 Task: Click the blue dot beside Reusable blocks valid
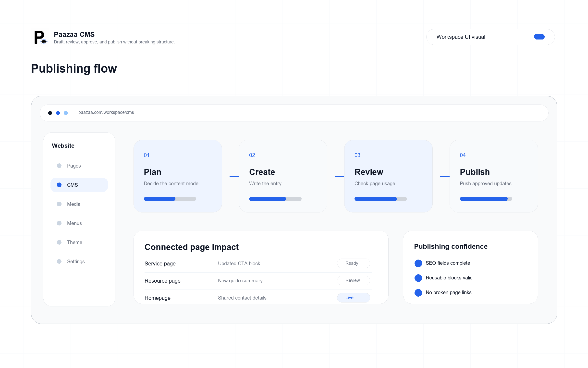click(418, 278)
